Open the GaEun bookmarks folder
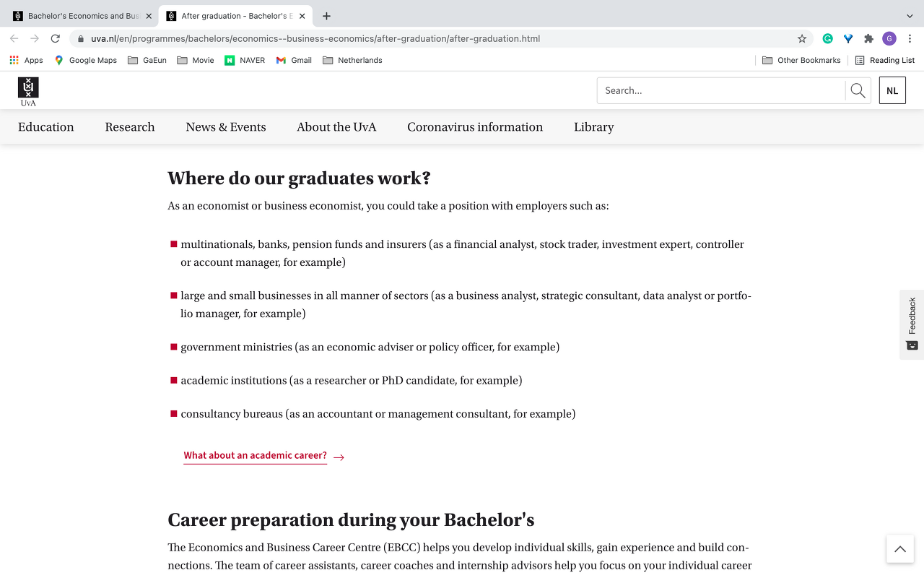The width and height of the screenshot is (924, 578). coord(147,60)
